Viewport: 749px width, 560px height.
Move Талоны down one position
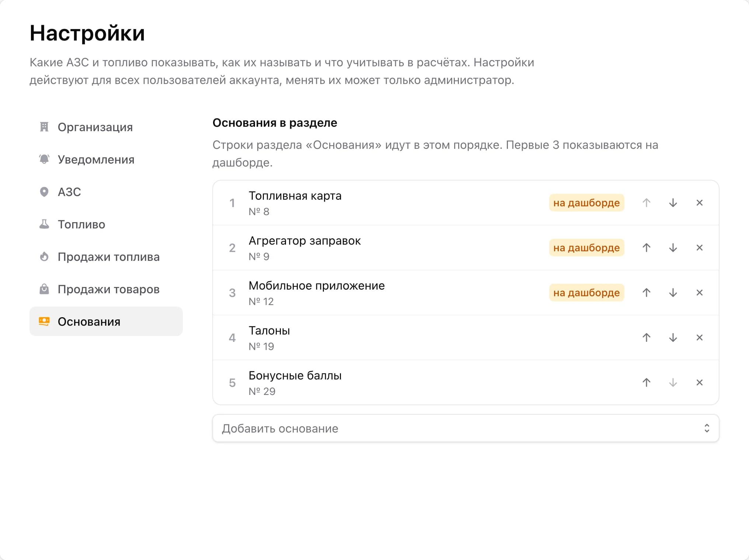pyautogui.click(x=673, y=337)
